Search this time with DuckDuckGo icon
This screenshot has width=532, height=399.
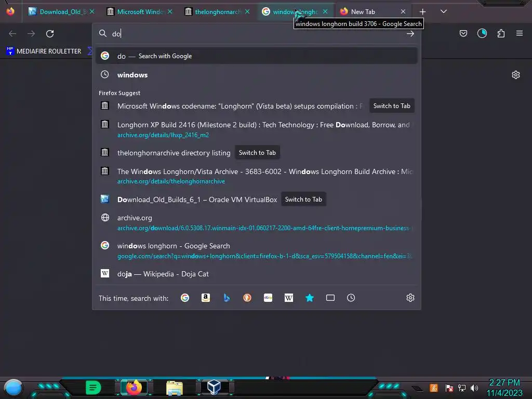[247, 298]
